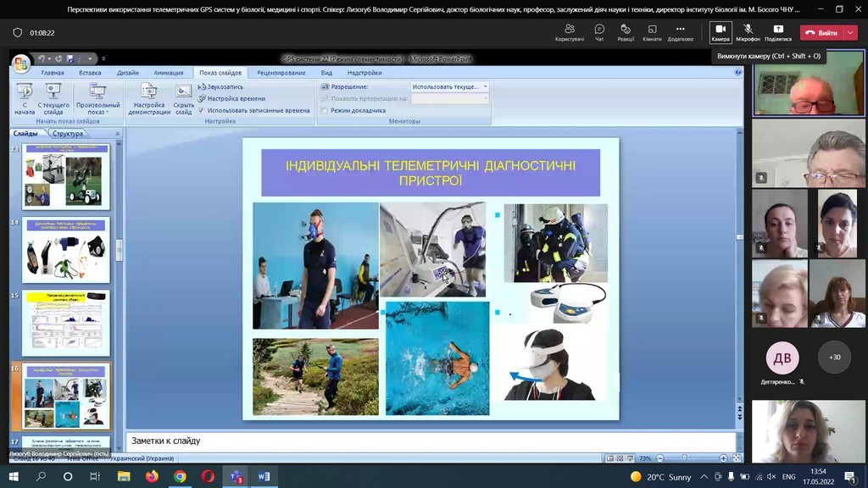
Task: Open the Teams participants panel
Action: click(x=570, y=30)
